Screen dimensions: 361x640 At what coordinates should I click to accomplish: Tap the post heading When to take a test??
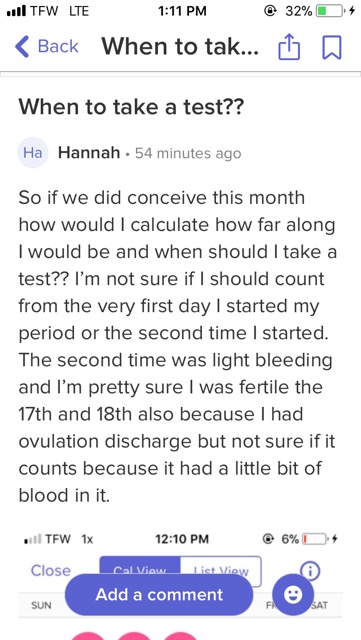(131, 107)
